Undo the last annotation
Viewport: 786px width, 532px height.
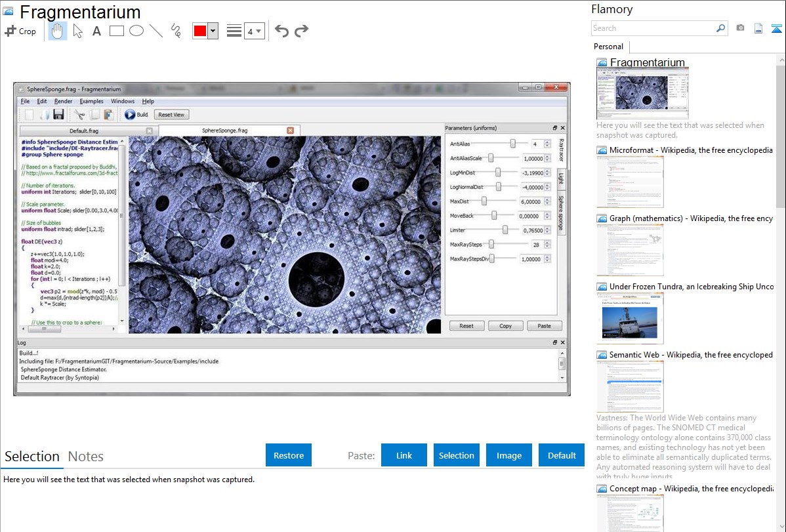coord(281,31)
